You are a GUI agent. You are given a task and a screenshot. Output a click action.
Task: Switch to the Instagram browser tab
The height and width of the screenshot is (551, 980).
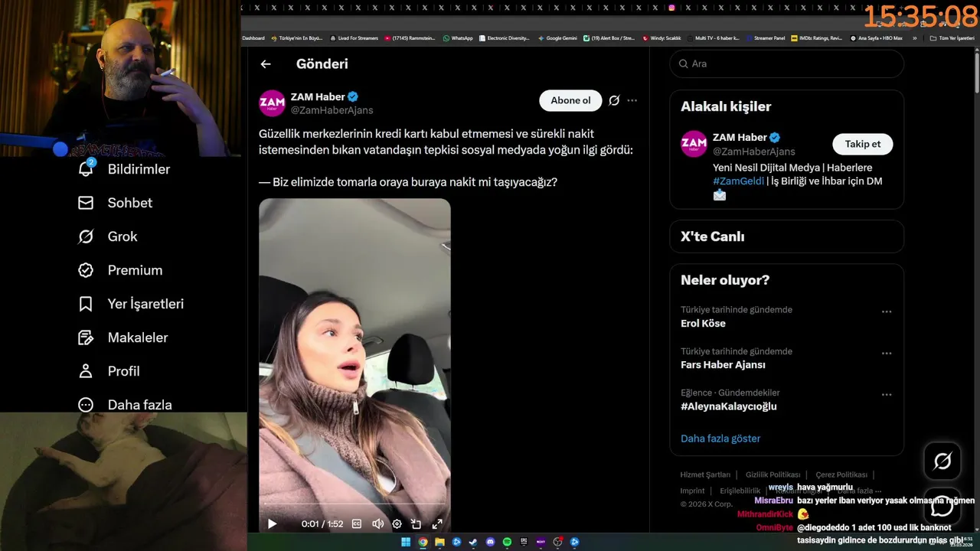pyautogui.click(x=672, y=8)
